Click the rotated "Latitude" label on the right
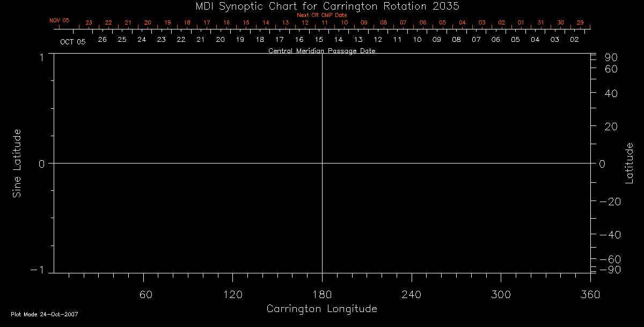Viewport: 644px width, 327px height. 629,163
